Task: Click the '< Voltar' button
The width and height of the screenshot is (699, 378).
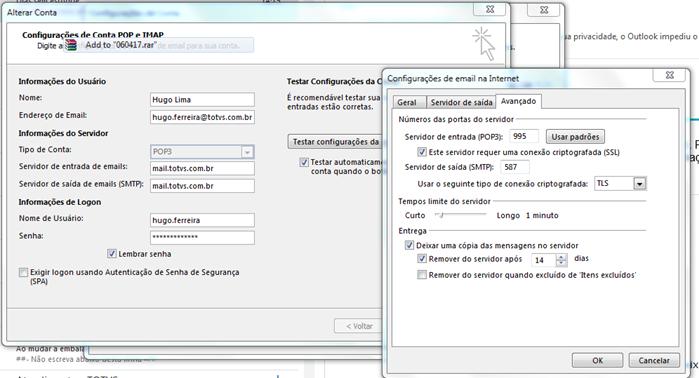Action: pyautogui.click(x=359, y=326)
